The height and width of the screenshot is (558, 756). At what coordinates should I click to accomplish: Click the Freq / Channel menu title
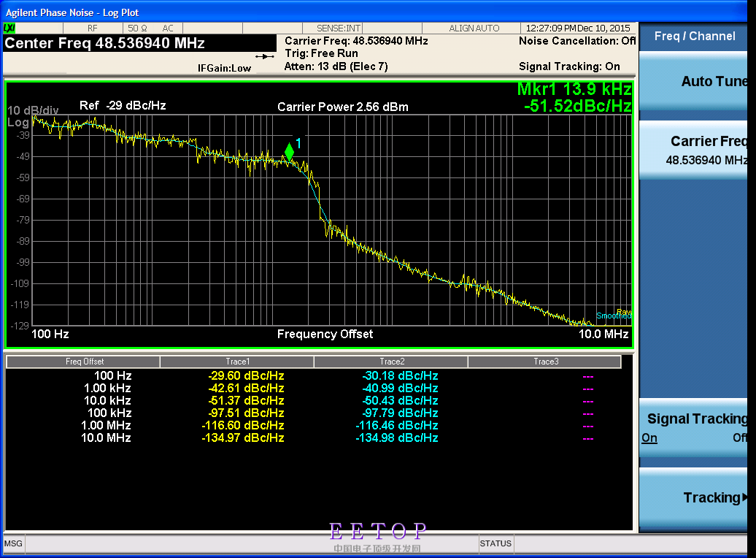coord(695,36)
